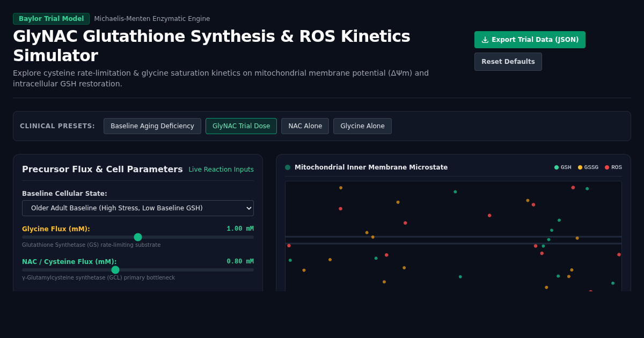Click the Clinical Presets label
644x338 pixels.
[x=57, y=126]
